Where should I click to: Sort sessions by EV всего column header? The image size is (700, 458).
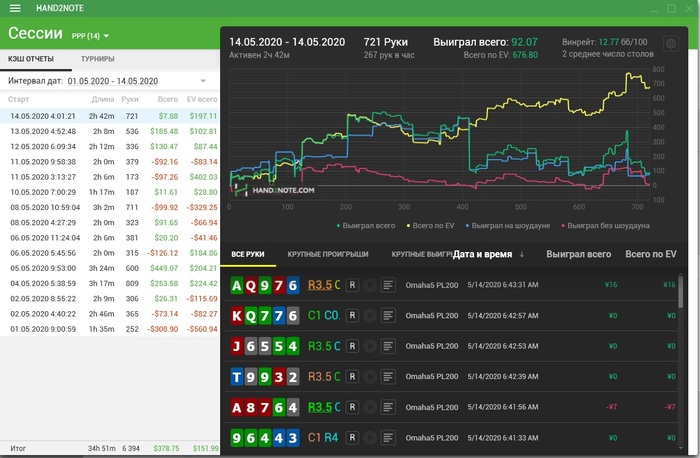[202, 99]
